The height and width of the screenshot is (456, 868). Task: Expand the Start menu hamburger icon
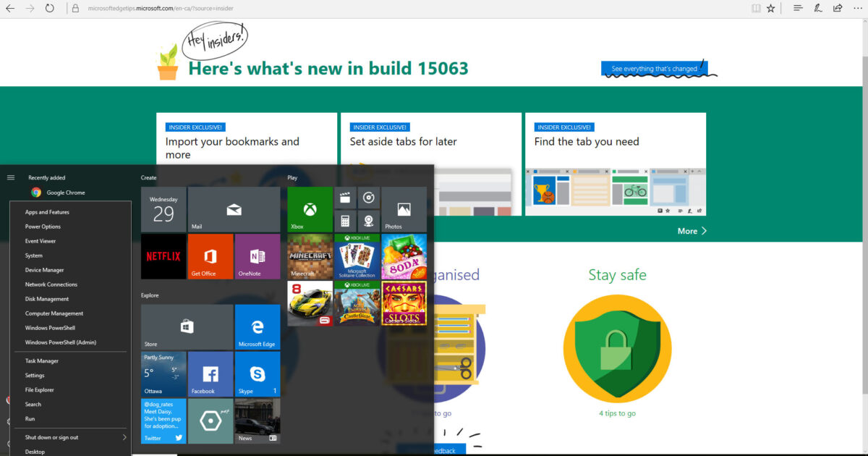[x=11, y=177]
